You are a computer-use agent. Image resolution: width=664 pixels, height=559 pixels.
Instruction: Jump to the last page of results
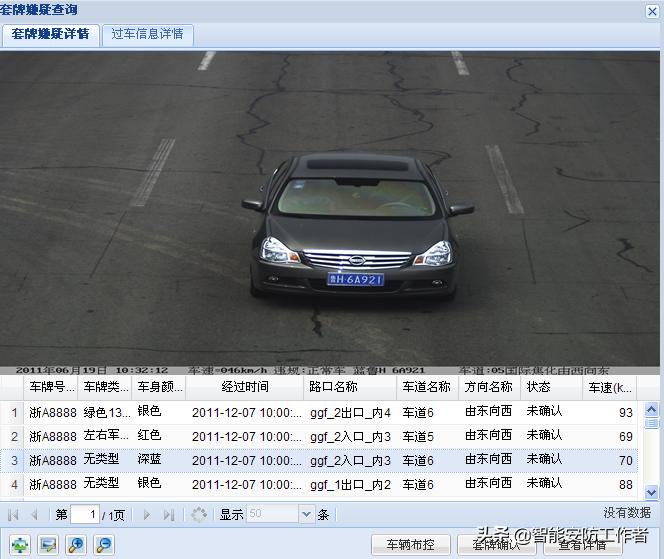pos(168,515)
